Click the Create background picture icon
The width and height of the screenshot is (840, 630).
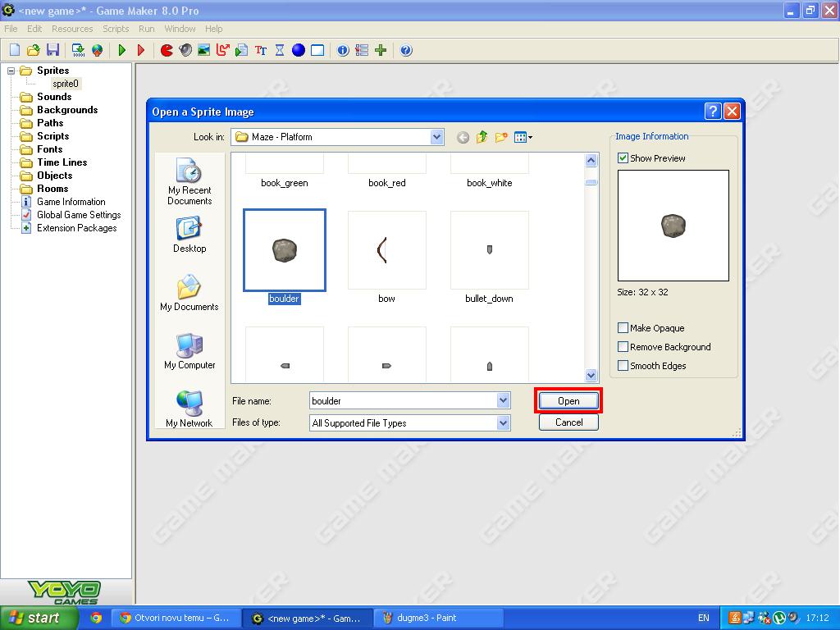coord(204,50)
